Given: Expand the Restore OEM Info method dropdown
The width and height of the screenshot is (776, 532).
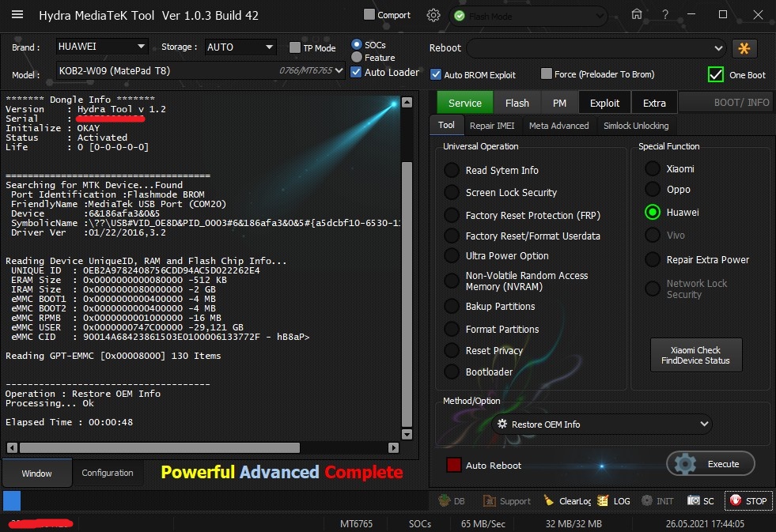Looking at the screenshot, I should coord(601,424).
